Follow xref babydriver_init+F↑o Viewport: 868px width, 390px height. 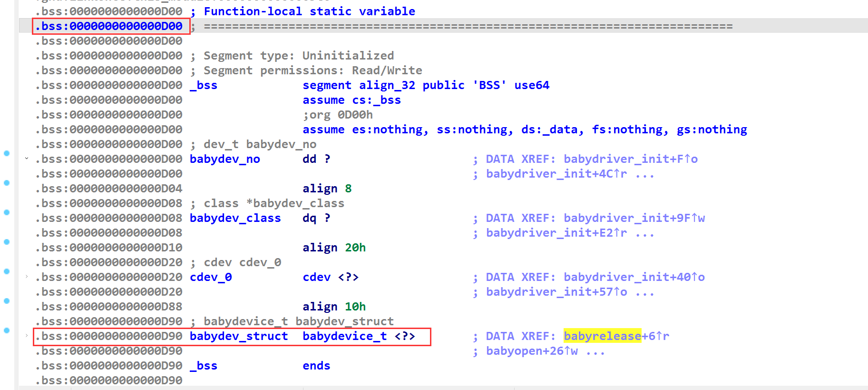click(x=631, y=159)
